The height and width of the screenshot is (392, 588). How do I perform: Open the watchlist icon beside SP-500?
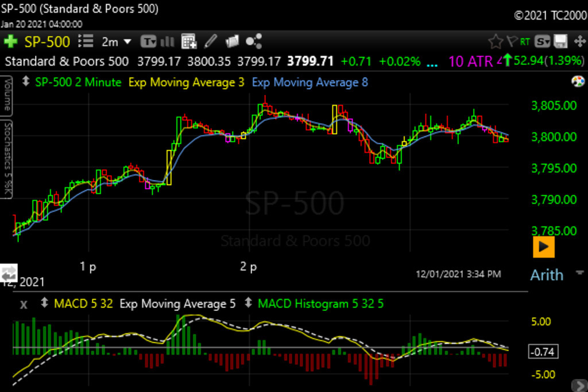pyautogui.click(x=85, y=41)
